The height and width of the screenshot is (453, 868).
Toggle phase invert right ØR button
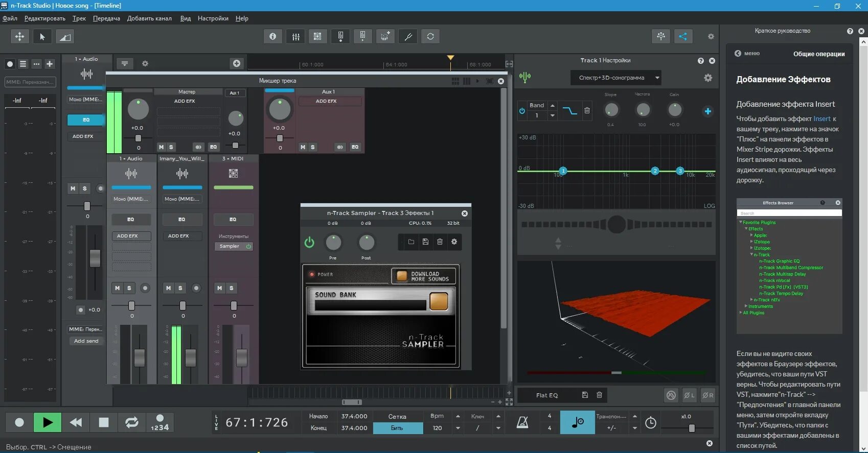[x=707, y=395]
